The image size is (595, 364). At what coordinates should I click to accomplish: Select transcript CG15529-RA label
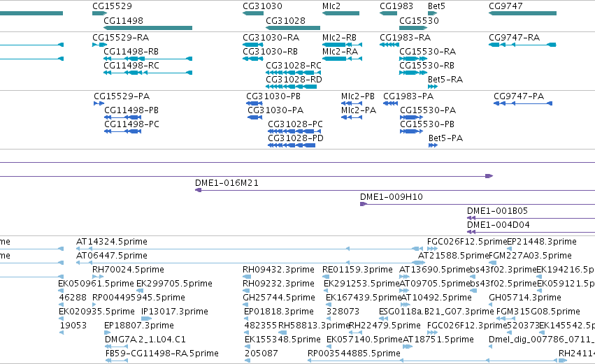tap(121, 38)
